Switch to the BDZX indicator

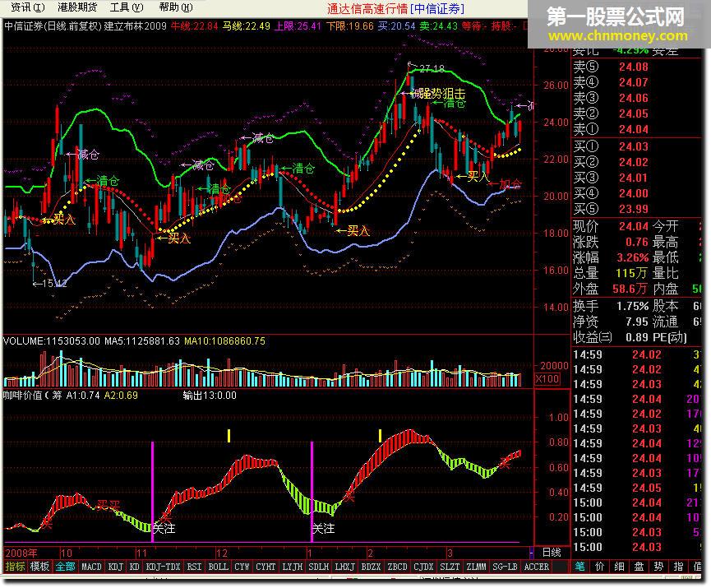pyautogui.click(x=371, y=567)
